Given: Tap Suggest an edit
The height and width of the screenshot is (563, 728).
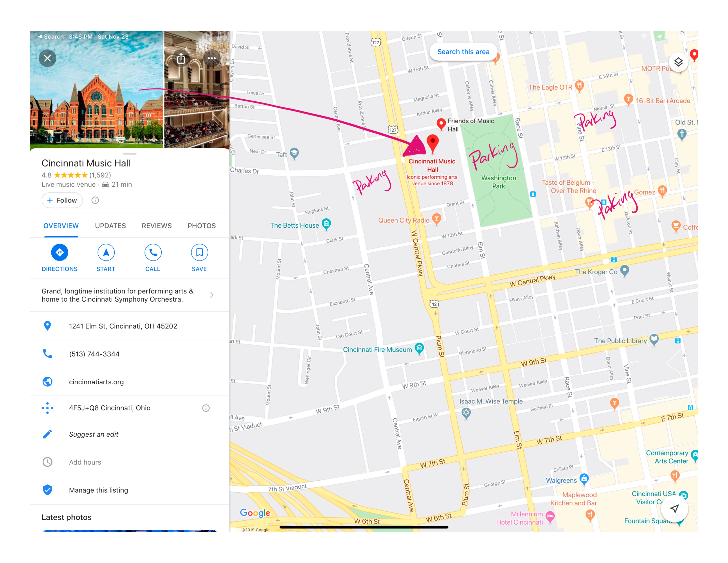Looking at the screenshot, I should [93, 434].
